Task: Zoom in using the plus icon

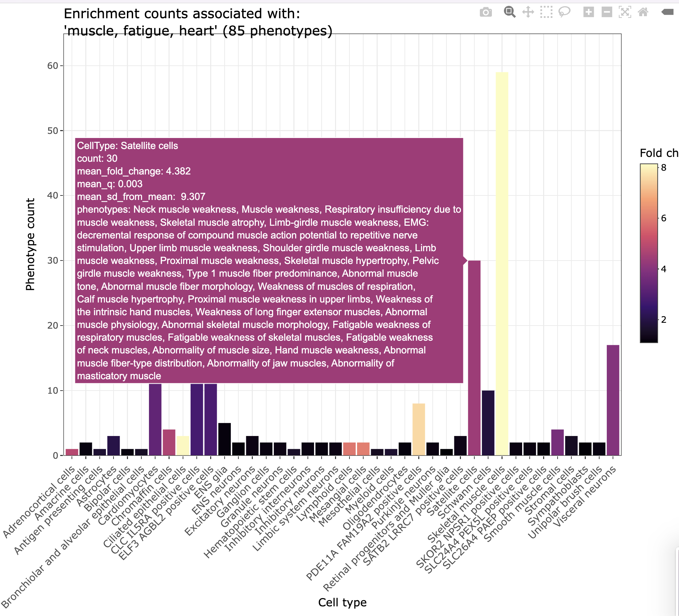Action: point(588,12)
